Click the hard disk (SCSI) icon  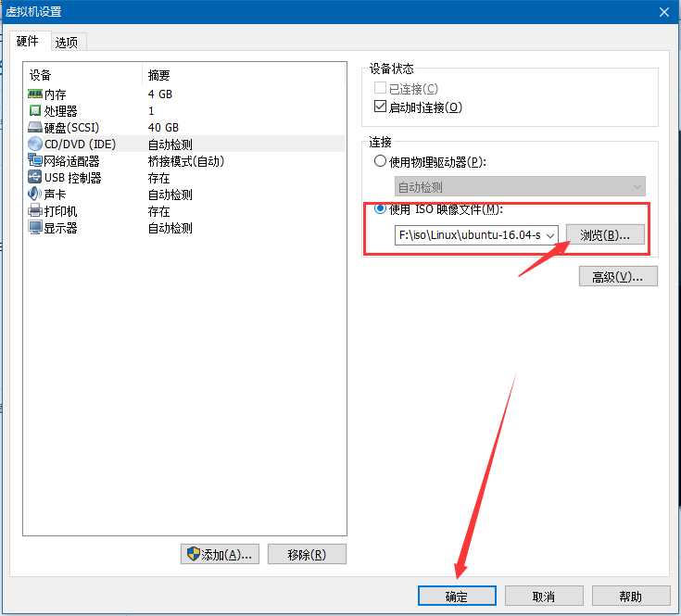click(35, 127)
